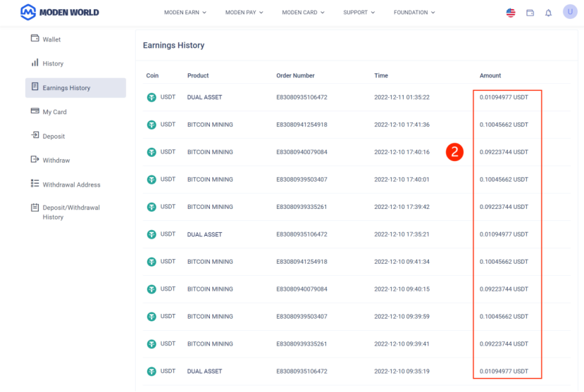Viewport: 584px width, 392px height.
Task: Click the Order Number column header
Action: coord(295,75)
